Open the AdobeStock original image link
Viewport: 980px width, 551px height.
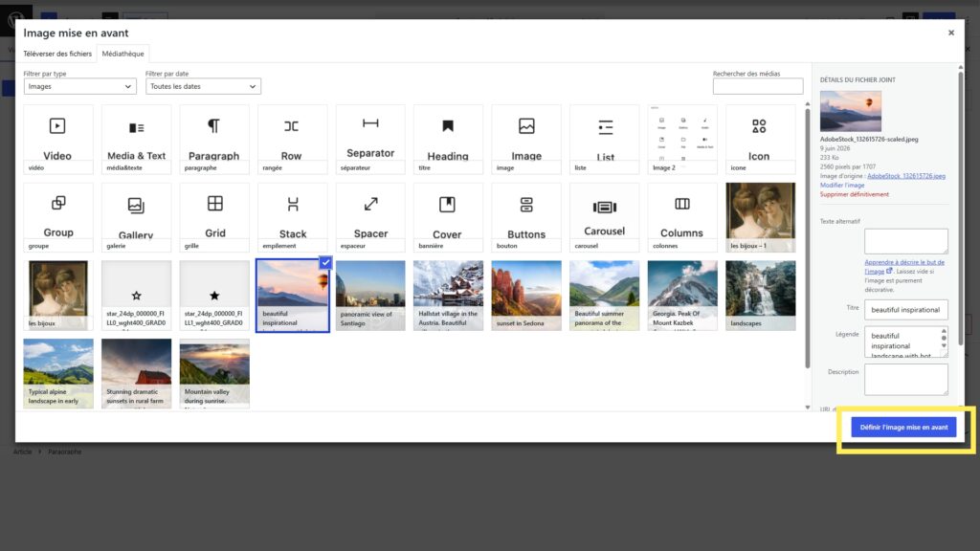[x=906, y=176]
